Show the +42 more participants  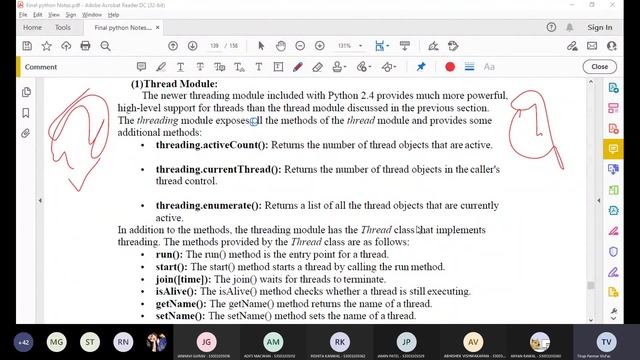point(23,342)
